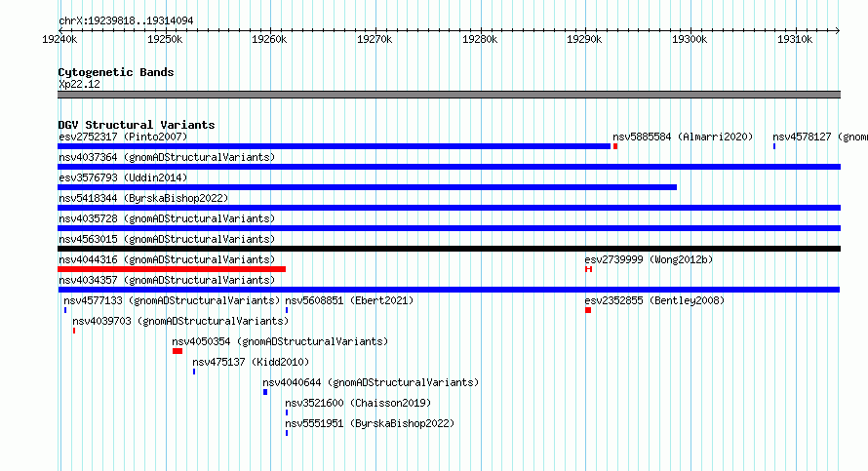This screenshot has height=471, width=868.
Task: Open nsv4037364 (gnomADStructuralVariants) label
Action: pyautogui.click(x=167, y=157)
